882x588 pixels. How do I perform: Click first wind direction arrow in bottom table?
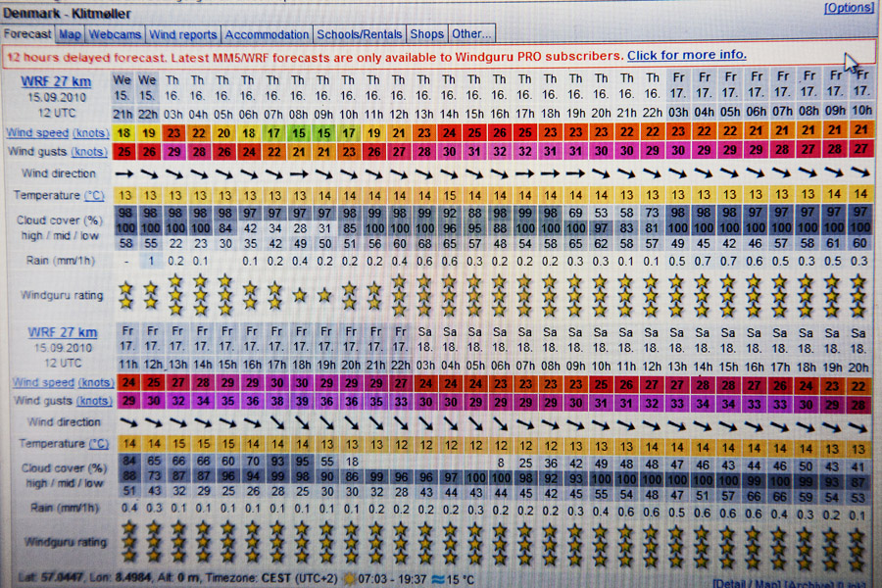click(127, 421)
